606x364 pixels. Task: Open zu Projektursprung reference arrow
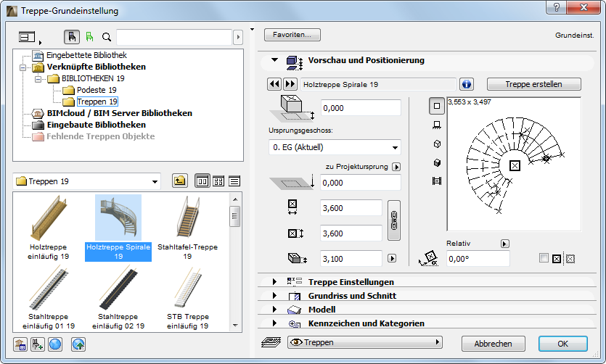pos(396,167)
